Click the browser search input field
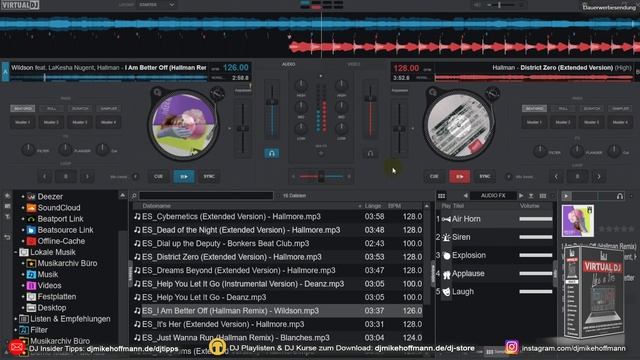Image resolution: width=640 pixels, height=360 pixels. pyautogui.click(x=206, y=196)
